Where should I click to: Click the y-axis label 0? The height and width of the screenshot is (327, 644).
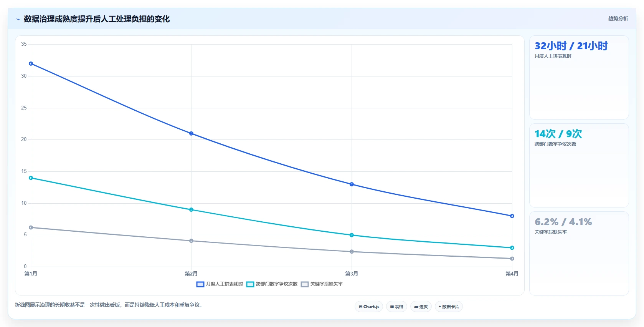(25, 267)
